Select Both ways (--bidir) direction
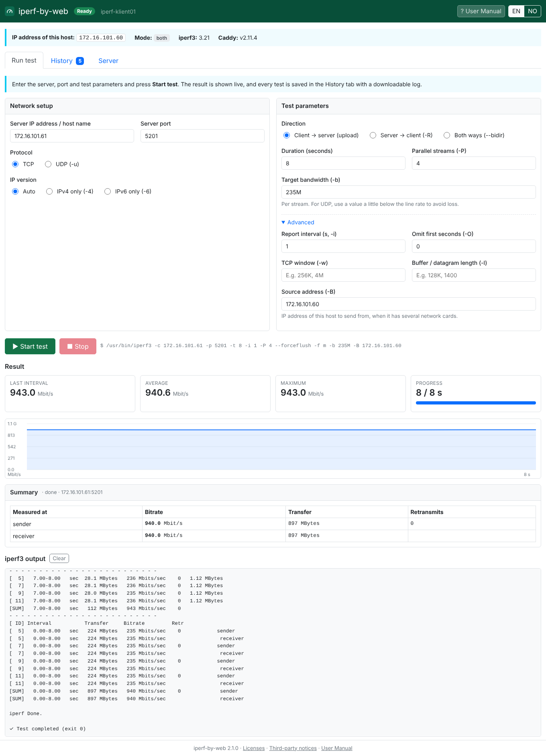Image resolution: width=546 pixels, height=756 pixels. point(447,135)
